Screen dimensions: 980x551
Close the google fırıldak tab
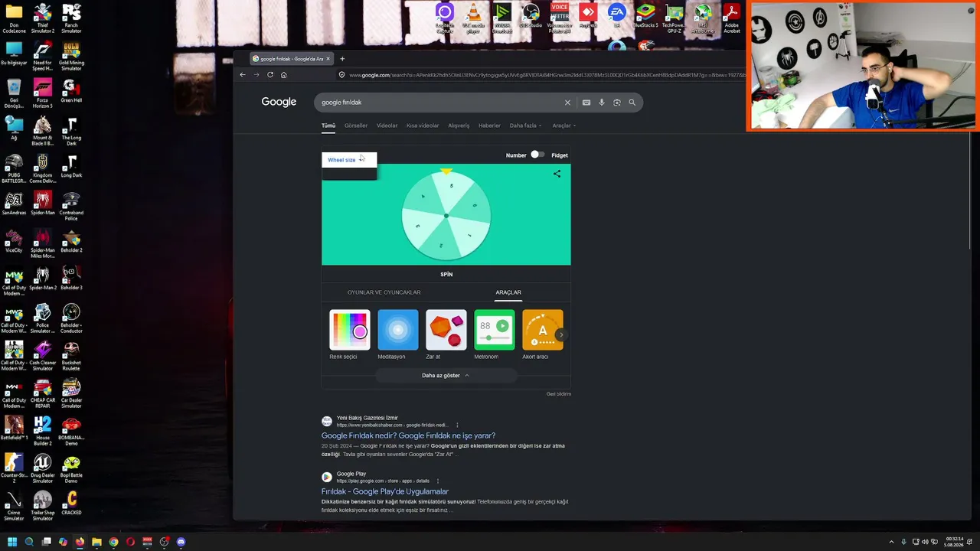click(328, 59)
